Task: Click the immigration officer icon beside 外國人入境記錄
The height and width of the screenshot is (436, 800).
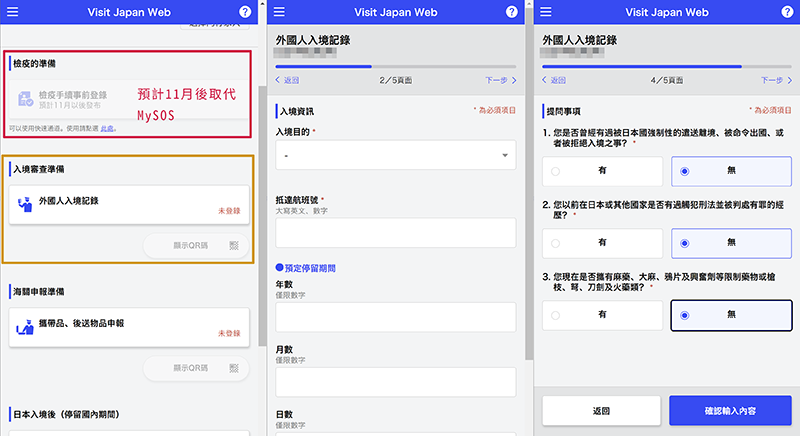Action: tap(25, 204)
